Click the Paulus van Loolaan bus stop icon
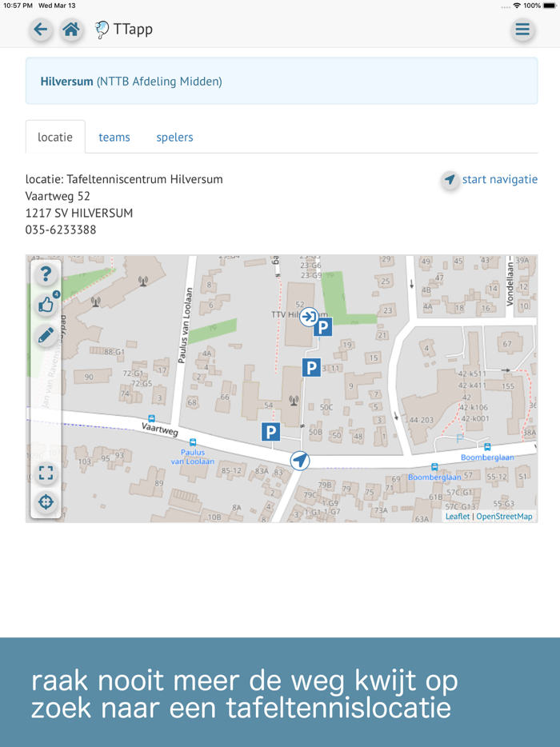Viewport: 560px width, 747px height. (193, 442)
